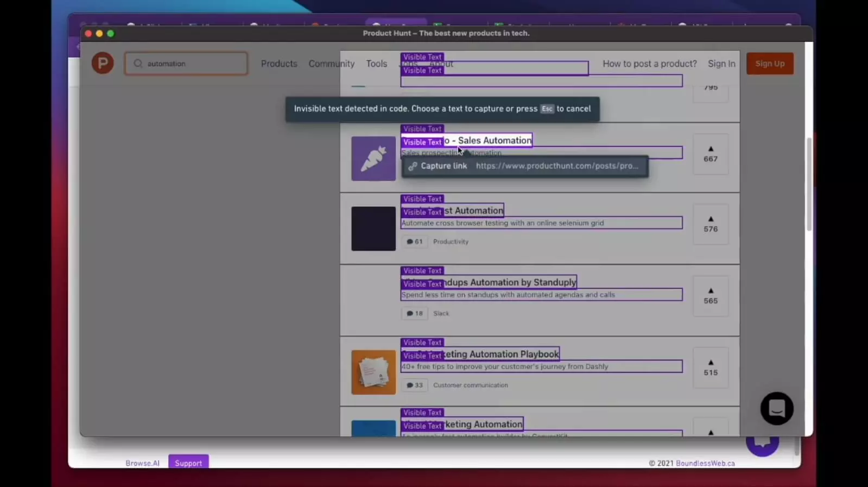Click the Product Hunt logo icon
The height and width of the screenshot is (487, 868).
coord(103,64)
